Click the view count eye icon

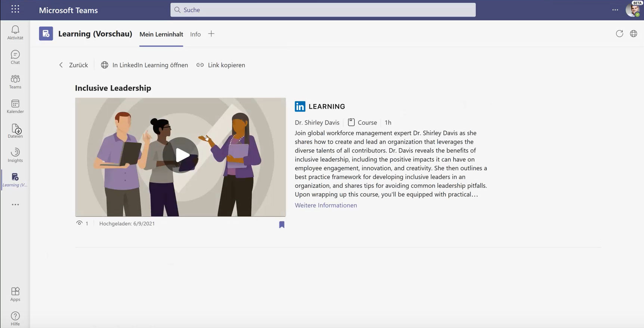pos(79,223)
